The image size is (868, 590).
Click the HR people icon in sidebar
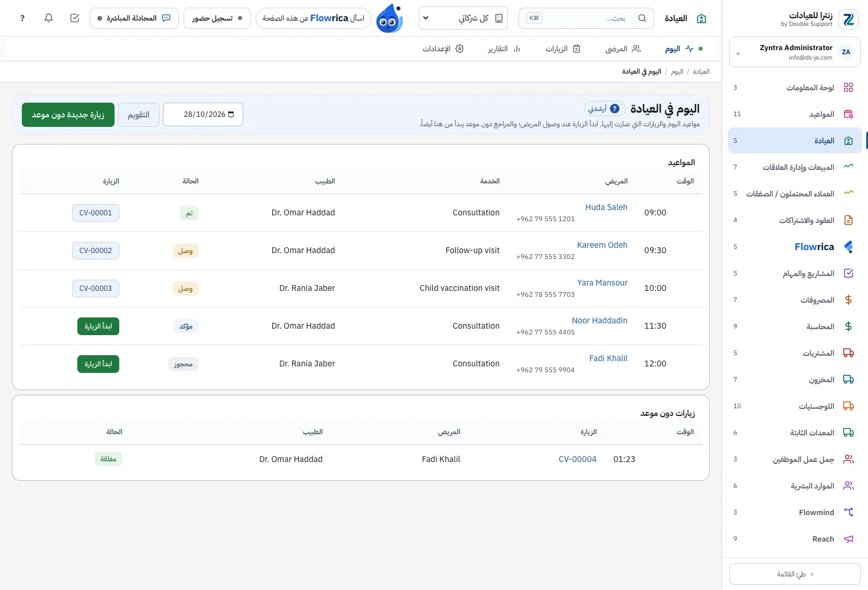point(849,486)
